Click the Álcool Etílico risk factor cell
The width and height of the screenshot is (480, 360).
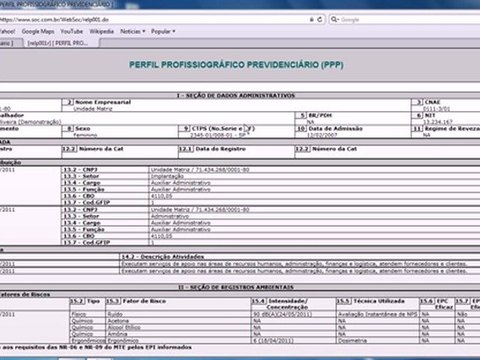(x=124, y=327)
